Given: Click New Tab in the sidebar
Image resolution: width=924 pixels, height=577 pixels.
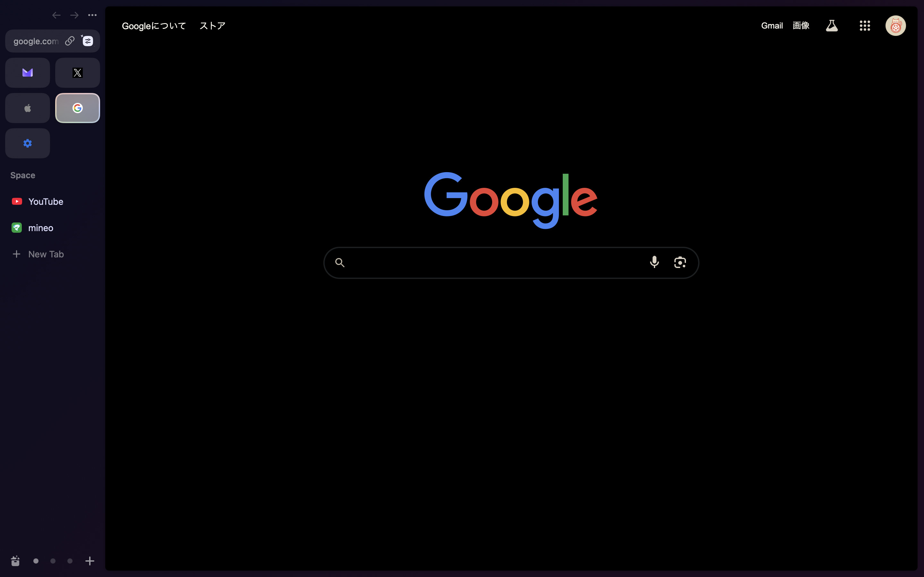Looking at the screenshot, I should coord(46,254).
